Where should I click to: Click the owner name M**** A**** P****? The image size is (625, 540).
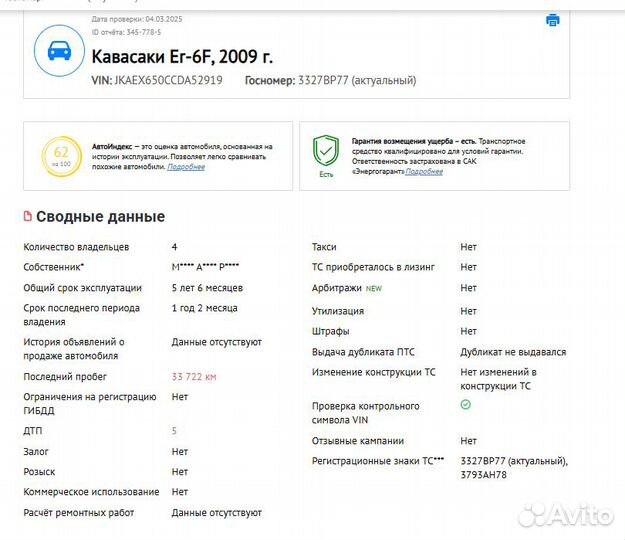205,267
